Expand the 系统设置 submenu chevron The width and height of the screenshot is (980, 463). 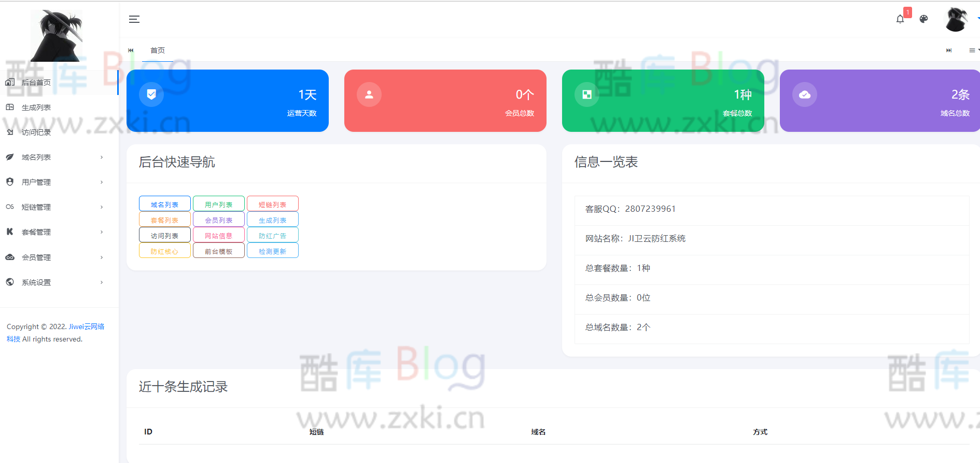(x=102, y=282)
